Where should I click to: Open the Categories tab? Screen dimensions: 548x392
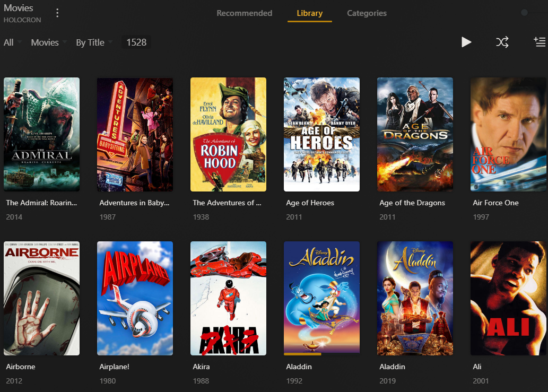(367, 13)
